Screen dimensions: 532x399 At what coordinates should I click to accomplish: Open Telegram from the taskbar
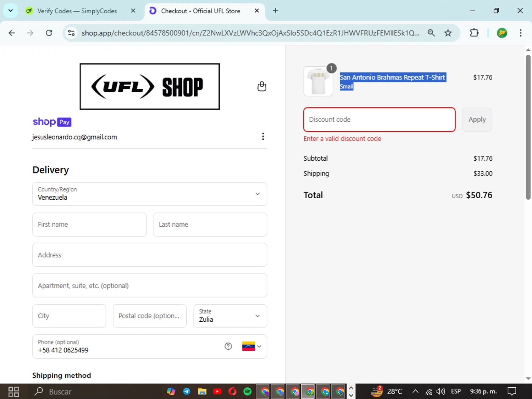[187, 392]
